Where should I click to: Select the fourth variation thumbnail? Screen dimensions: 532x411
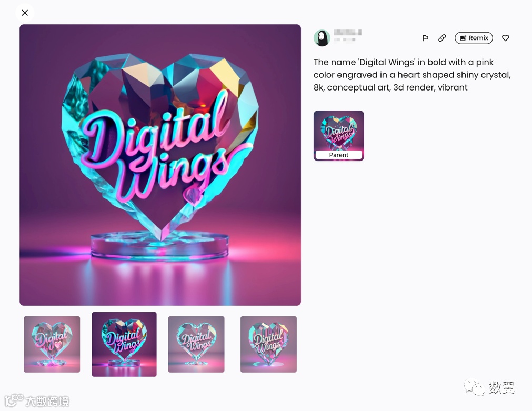coord(268,344)
